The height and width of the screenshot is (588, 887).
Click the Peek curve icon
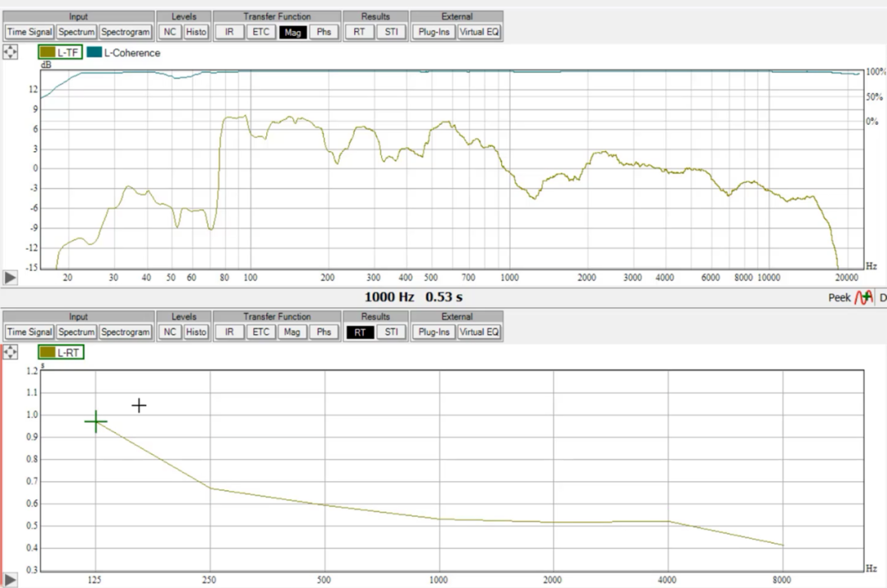(x=863, y=297)
